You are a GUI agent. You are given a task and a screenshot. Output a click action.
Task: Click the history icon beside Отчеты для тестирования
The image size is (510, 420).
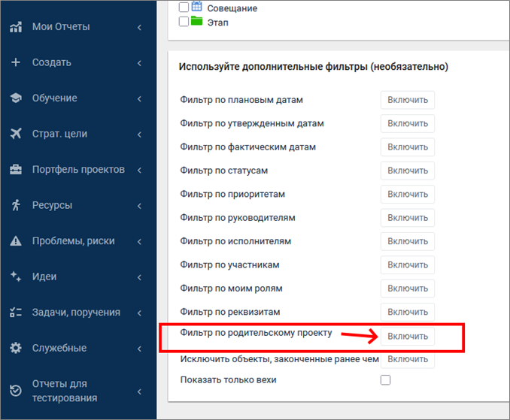(16, 391)
